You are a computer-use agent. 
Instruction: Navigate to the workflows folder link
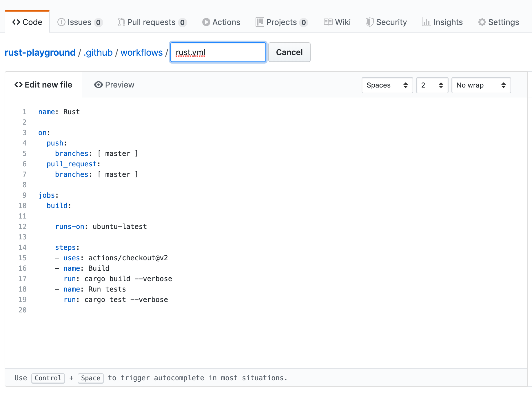pos(141,52)
